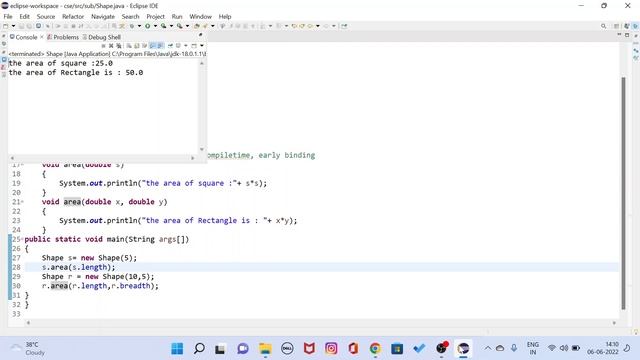The image size is (640, 360).
Task: Minimize the editor area with minimize icon
Action: click(x=619, y=35)
